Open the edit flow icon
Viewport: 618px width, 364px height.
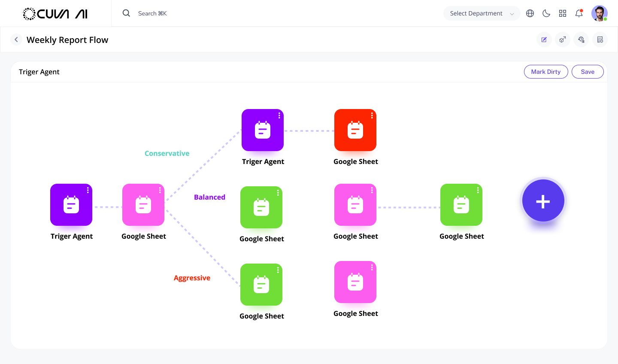coord(544,39)
